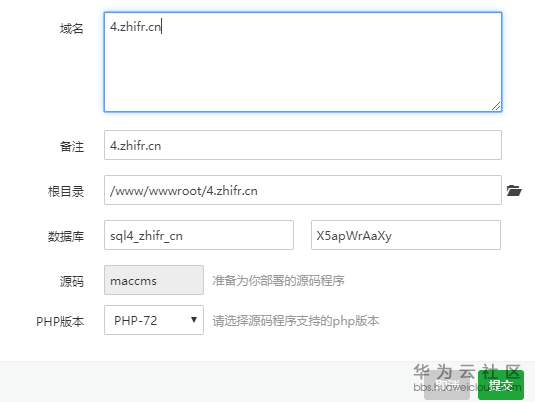Click the green 提交 submit button
Image resolution: width=535 pixels, height=402 pixels.
tap(501, 385)
